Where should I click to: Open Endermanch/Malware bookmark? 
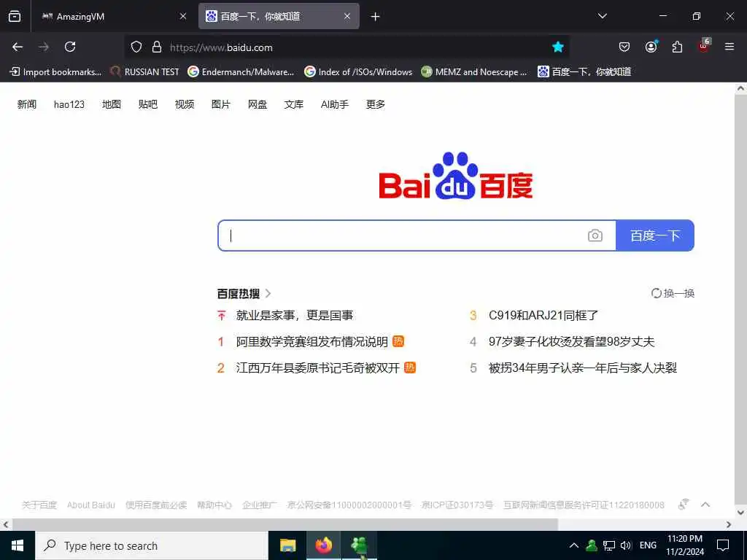click(x=241, y=72)
